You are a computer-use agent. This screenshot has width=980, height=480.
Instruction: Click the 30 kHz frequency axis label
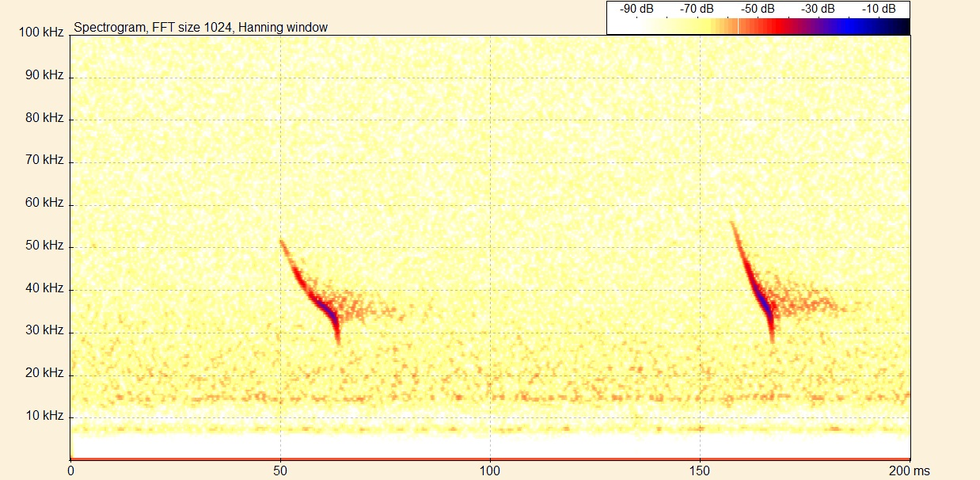click(x=45, y=330)
